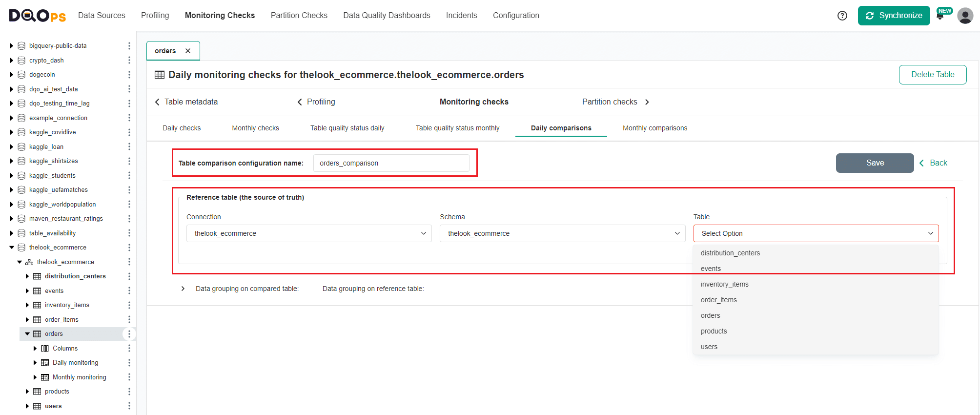Viewport: 980px width, 415px height.
Task: Expand the table_availability connection
Action: click(12, 233)
